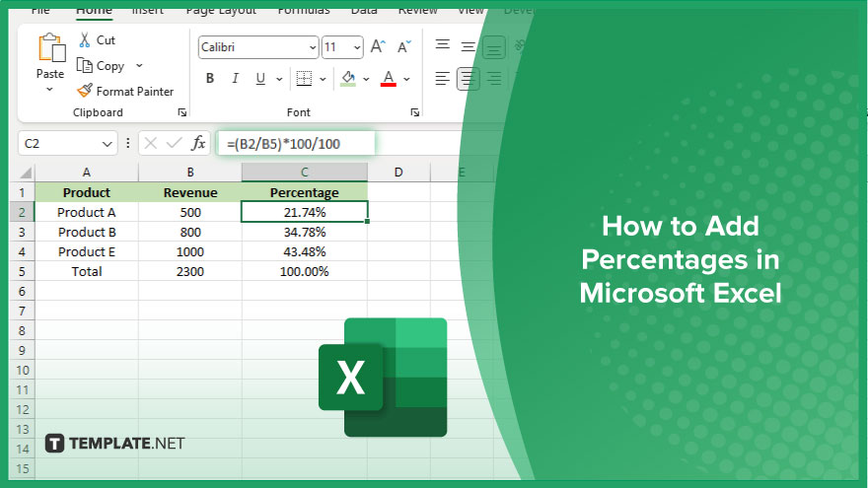Expand the Font Color dropdown arrow
The image size is (868, 488).
[406, 79]
